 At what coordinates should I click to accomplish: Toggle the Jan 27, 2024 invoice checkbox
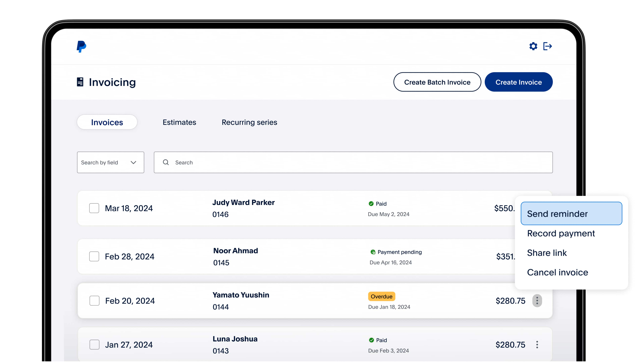pyautogui.click(x=94, y=345)
